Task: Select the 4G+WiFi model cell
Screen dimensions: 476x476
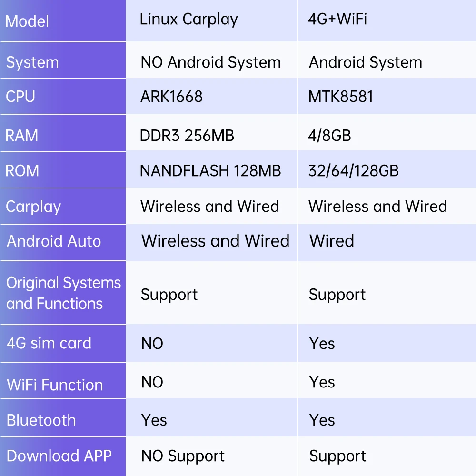Action: click(337, 20)
